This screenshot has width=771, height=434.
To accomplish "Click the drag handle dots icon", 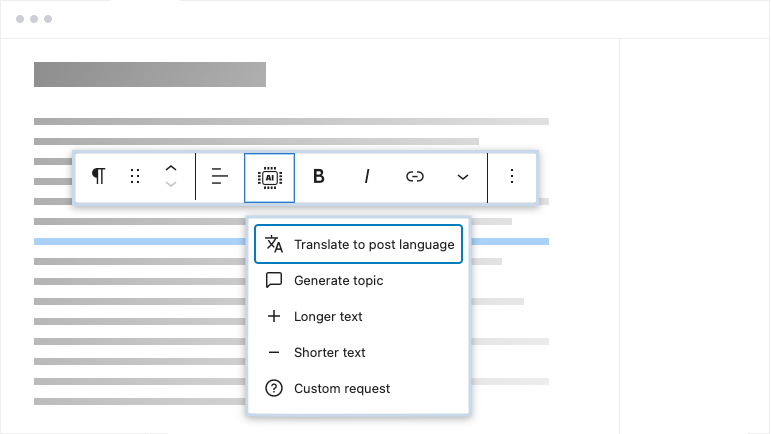I will pos(135,176).
